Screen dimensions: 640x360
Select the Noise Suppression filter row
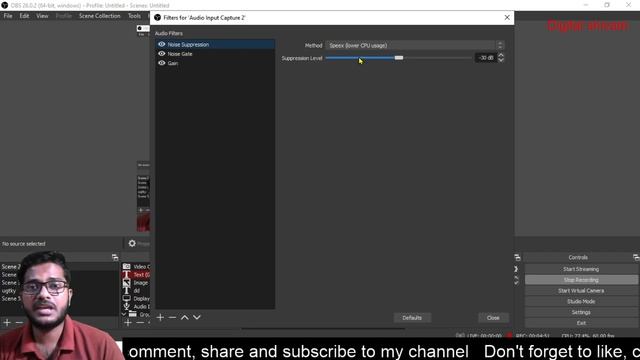click(215, 44)
